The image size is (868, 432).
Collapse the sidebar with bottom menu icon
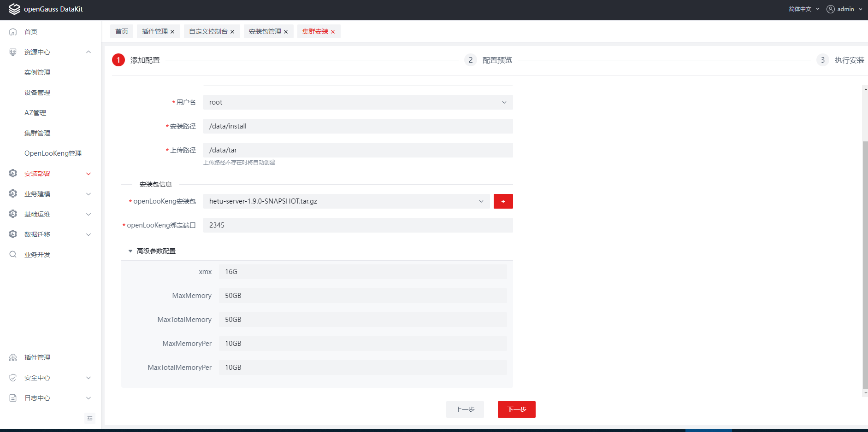pyautogui.click(x=90, y=418)
